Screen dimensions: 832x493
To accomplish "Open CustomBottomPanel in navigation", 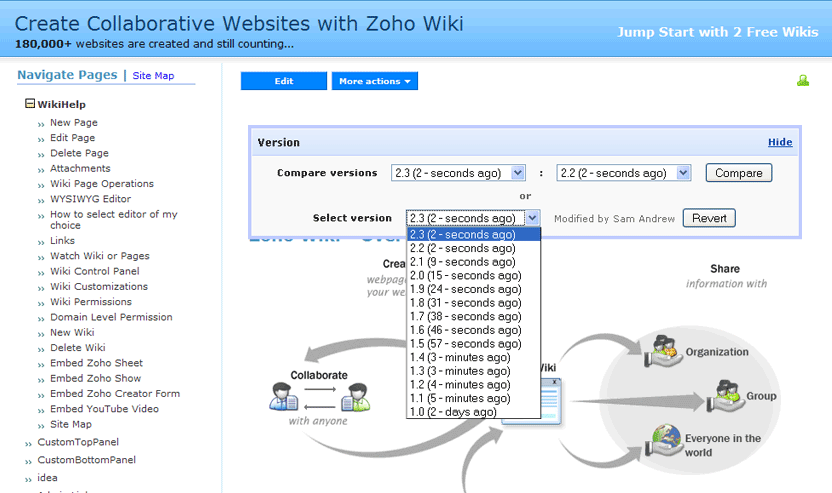I will pyautogui.click(x=86, y=461).
